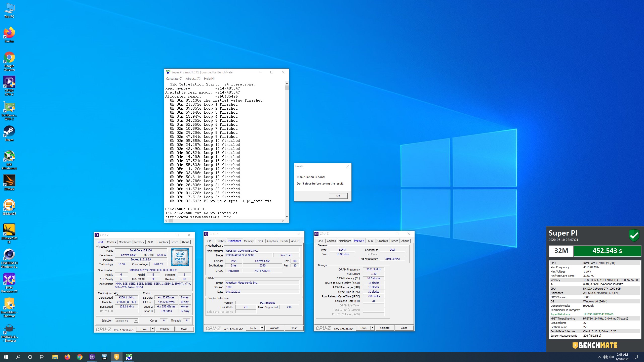This screenshot has width=644, height=362.
Task: Click the taskbar clock showing 2:08 AM
Action: coord(622,357)
